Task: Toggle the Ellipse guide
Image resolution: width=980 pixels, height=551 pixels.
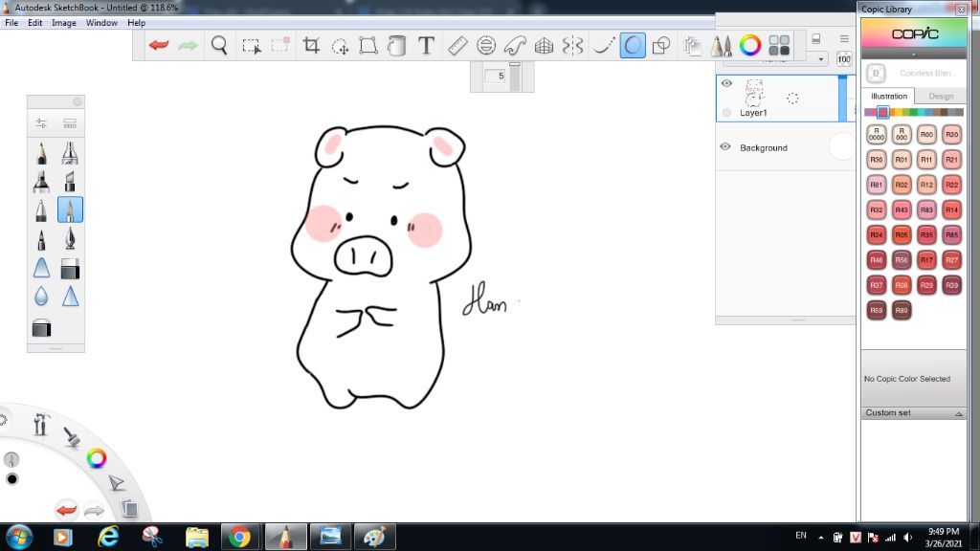Action: 485,45
